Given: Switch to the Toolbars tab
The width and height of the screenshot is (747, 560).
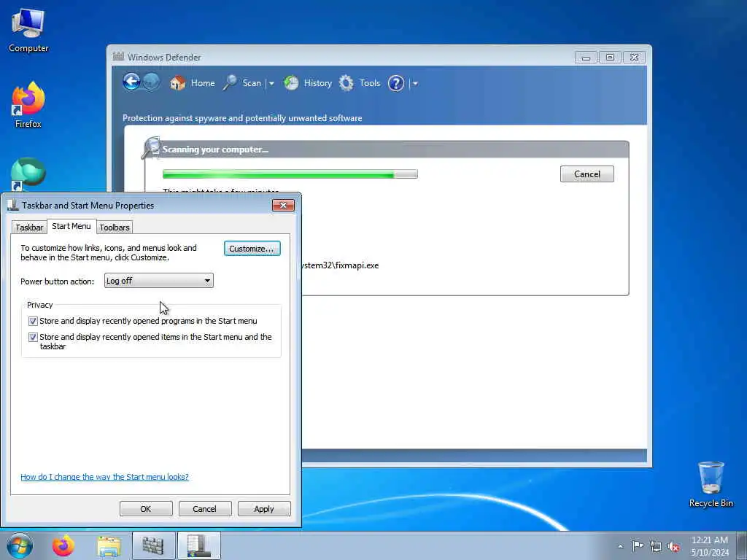Looking at the screenshot, I should tap(115, 227).
